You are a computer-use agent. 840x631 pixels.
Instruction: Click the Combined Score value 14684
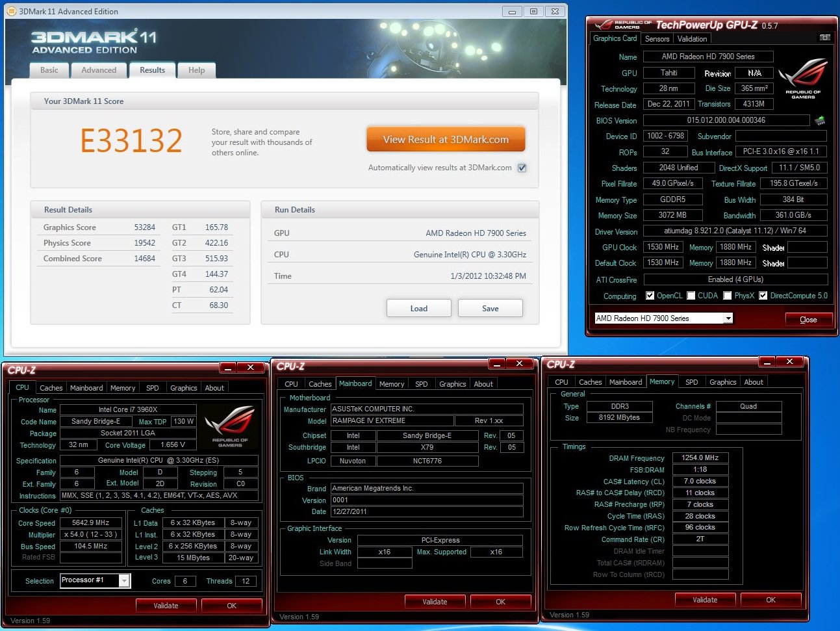145,259
